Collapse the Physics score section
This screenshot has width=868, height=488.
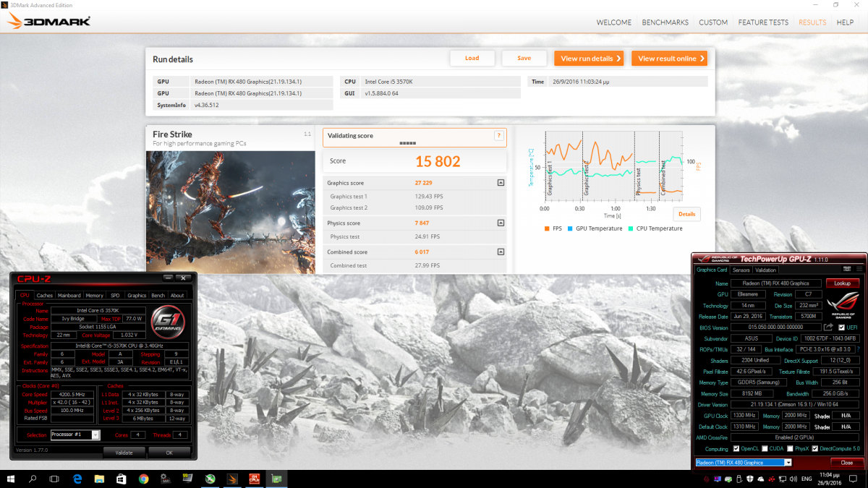point(501,223)
